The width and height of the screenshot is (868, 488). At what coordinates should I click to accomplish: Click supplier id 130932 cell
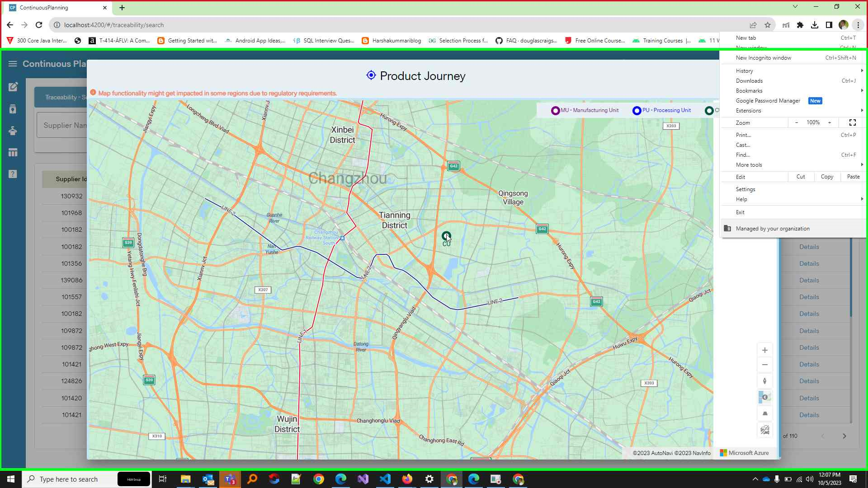click(72, 196)
